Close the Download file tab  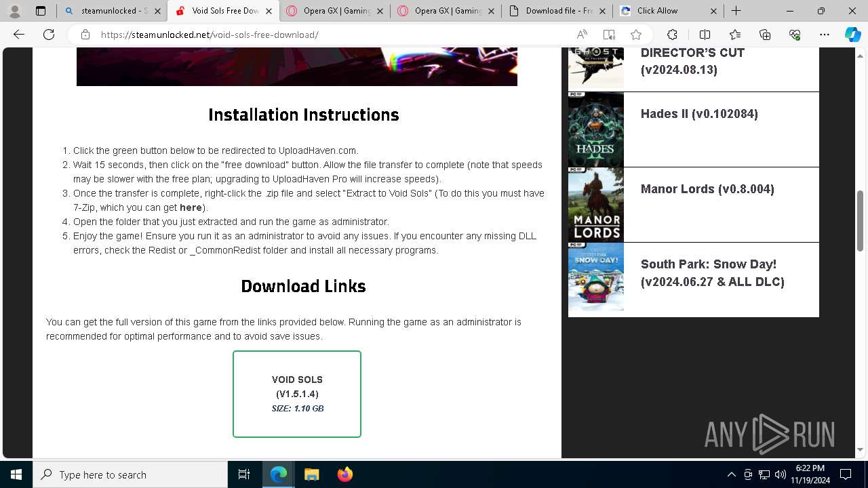coord(602,11)
